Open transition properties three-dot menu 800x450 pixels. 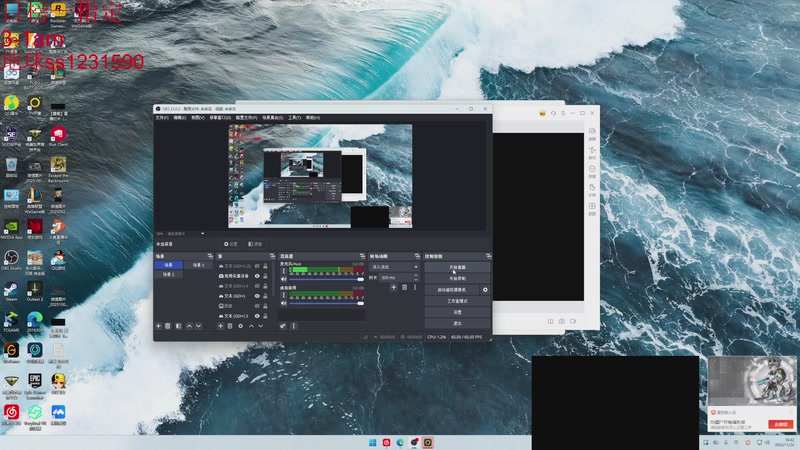click(x=415, y=288)
